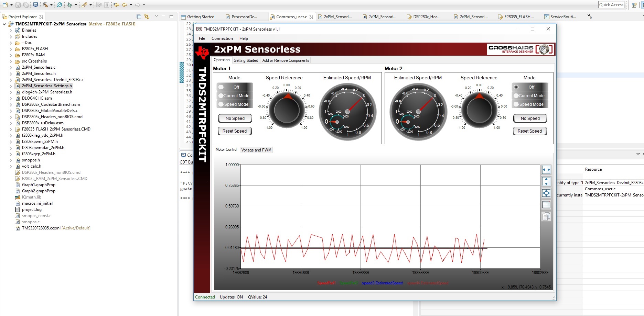Viewport: 644px width, 316px height.
Task: Expand the src Crosshairs folder
Action: click(x=11, y=61)
